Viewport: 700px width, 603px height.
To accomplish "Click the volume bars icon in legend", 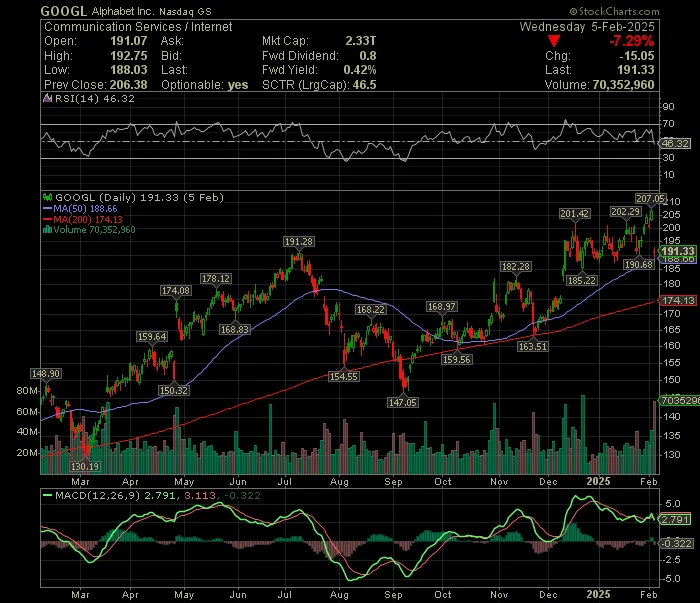I will coord(47,230).
